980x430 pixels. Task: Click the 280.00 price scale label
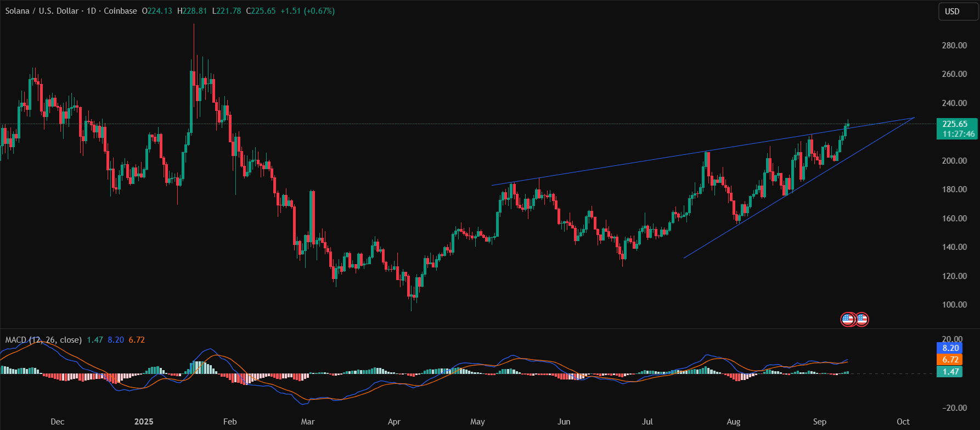tap(954, 46)
